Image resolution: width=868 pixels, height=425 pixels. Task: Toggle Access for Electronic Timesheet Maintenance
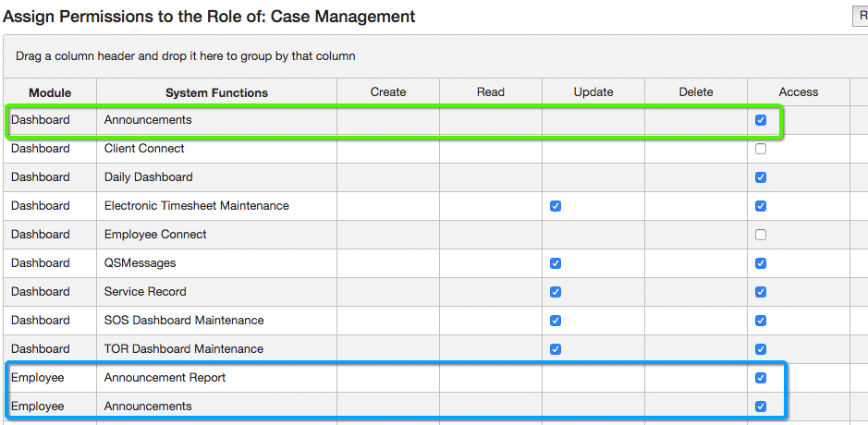tap(760, 206)
